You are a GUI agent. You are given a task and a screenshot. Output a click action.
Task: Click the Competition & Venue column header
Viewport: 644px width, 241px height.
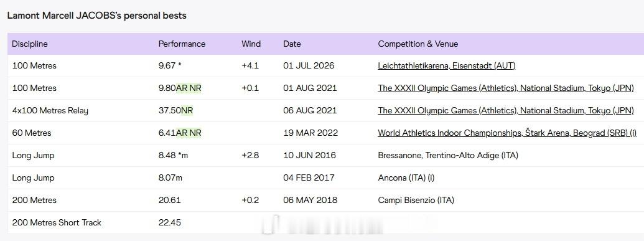click(x=418, y=44)
